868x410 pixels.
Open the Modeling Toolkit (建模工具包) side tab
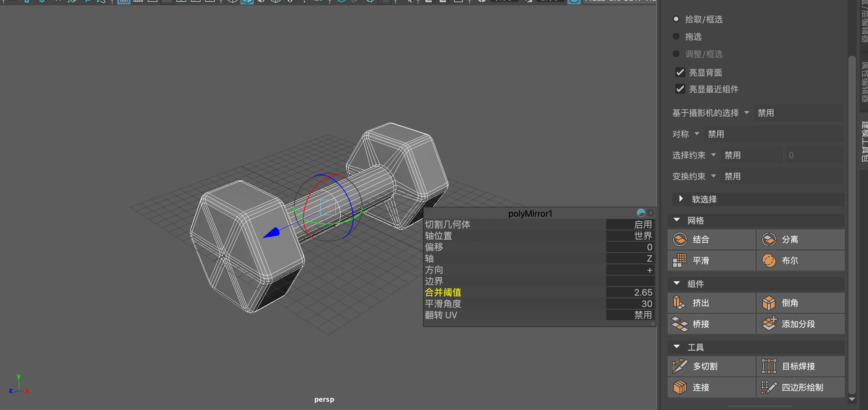(x=864, y=141)
